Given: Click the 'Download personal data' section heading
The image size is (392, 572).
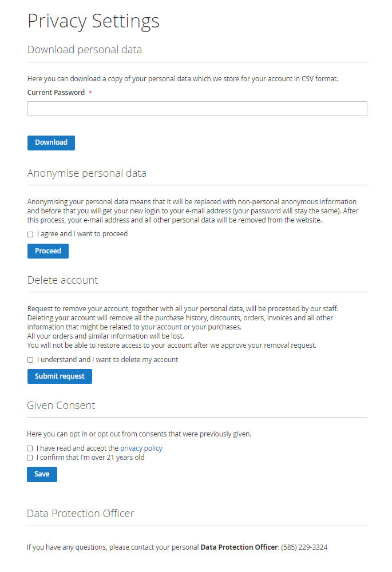Looking at the screenshot, I should point(84,50).
